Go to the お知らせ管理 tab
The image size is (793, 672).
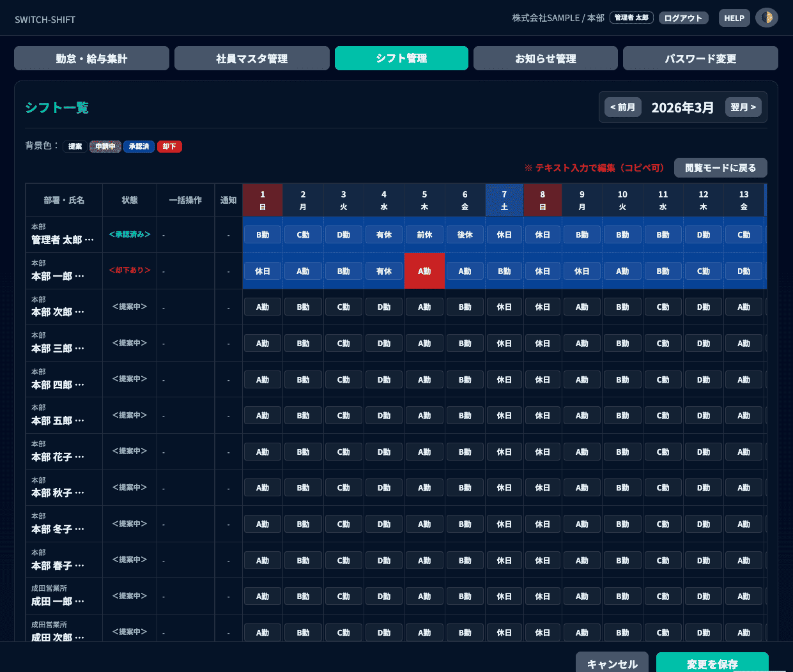pyautogui.click(x=545, y=58)
